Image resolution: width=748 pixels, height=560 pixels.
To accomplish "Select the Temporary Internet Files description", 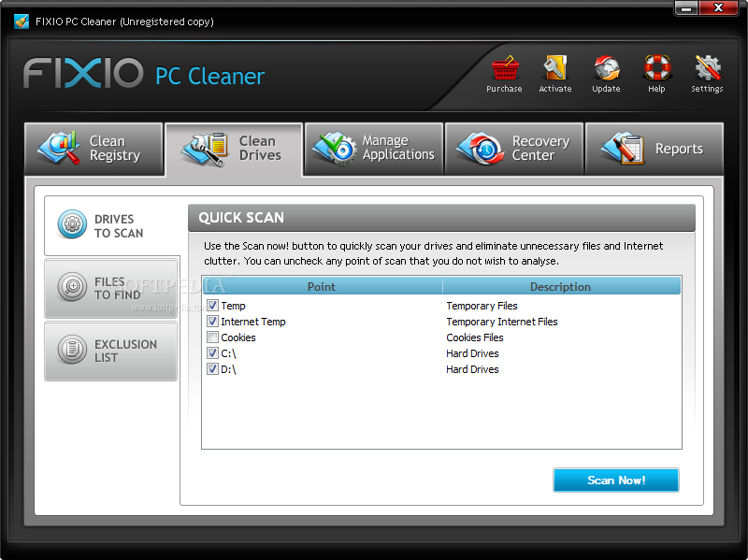I will [502, 322].
